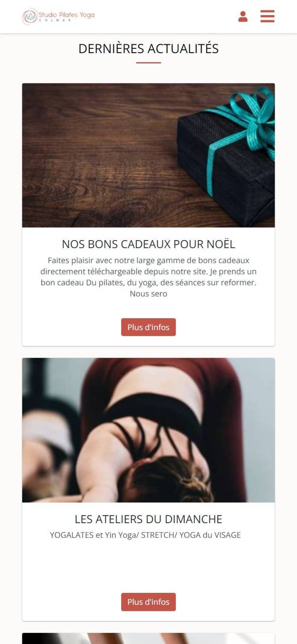Click Plus d'infos under Ateliers du Dimanche
Image resolution: width=297 pixels, height=644 pixels.
click(x=148, y=602)
